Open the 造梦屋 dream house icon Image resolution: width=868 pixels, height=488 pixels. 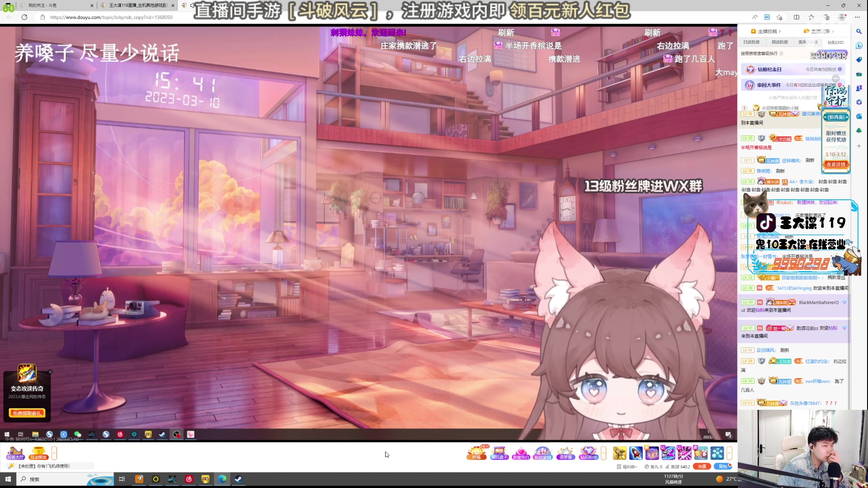(565, 453)
